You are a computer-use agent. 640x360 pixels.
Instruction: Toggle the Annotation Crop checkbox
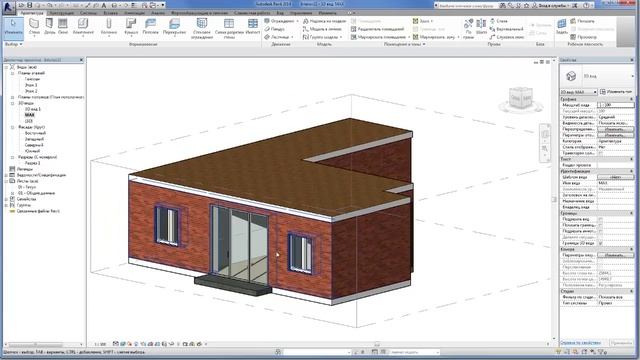tap(600, 231)
